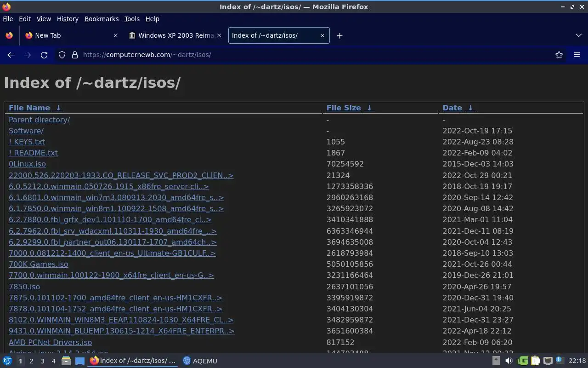Open the file manager icon in taskbar
This screenshot has height=368, width=588.
point(66,361)
